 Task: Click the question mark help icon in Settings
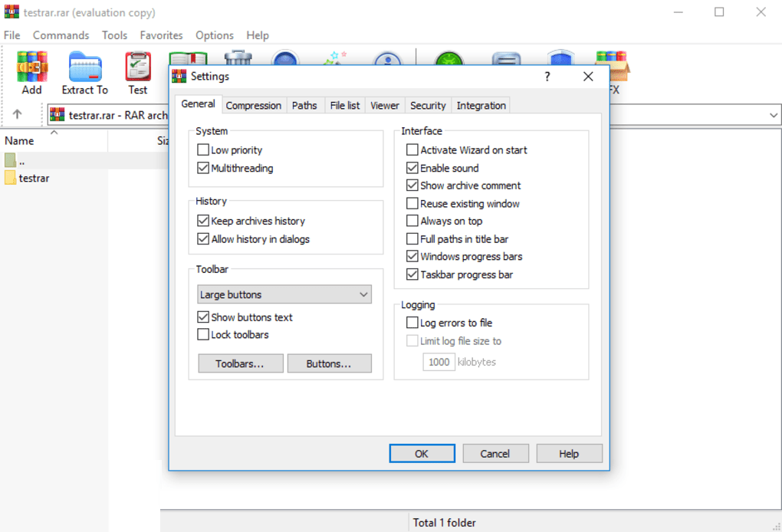[x=547, y=77]
